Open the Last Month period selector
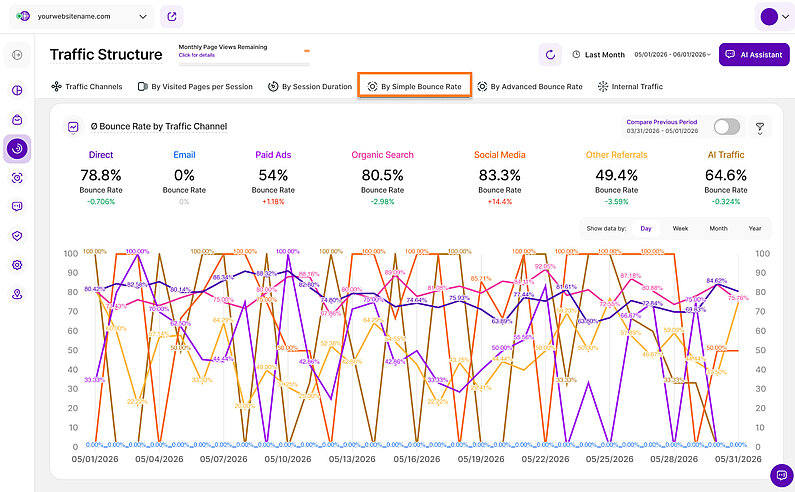The width and height of the screenshot is (795, 492). (x=599, y=55)
